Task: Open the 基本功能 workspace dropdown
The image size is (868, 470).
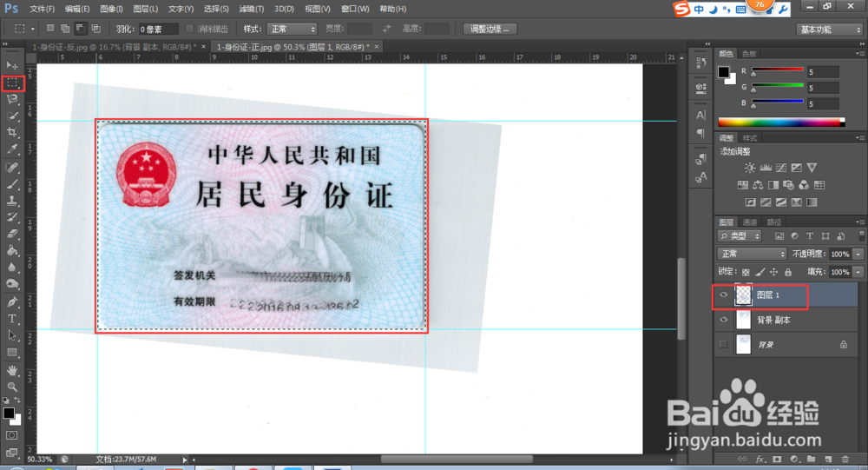Action: 830,30
